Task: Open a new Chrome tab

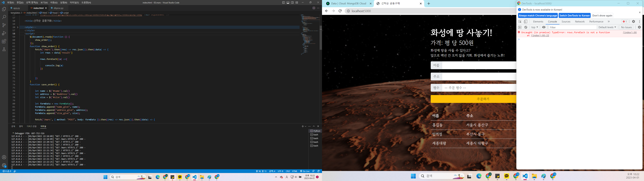Action: click(429, 4)
